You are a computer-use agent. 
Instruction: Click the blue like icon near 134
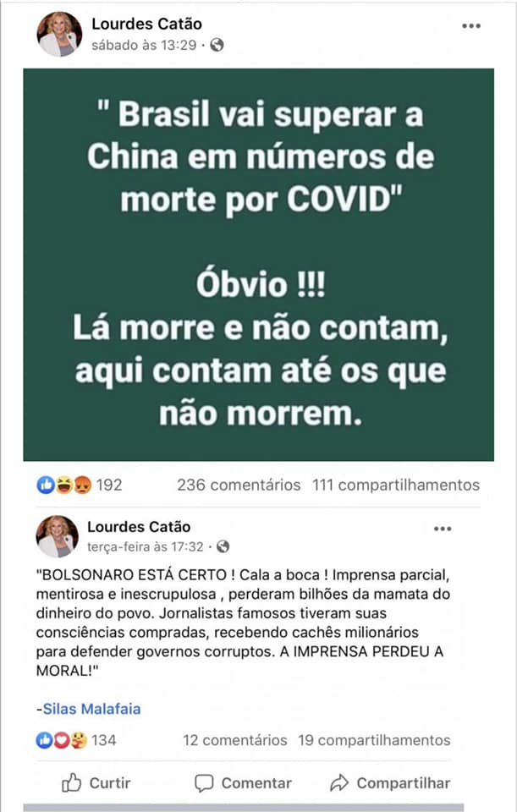(45, 741)
